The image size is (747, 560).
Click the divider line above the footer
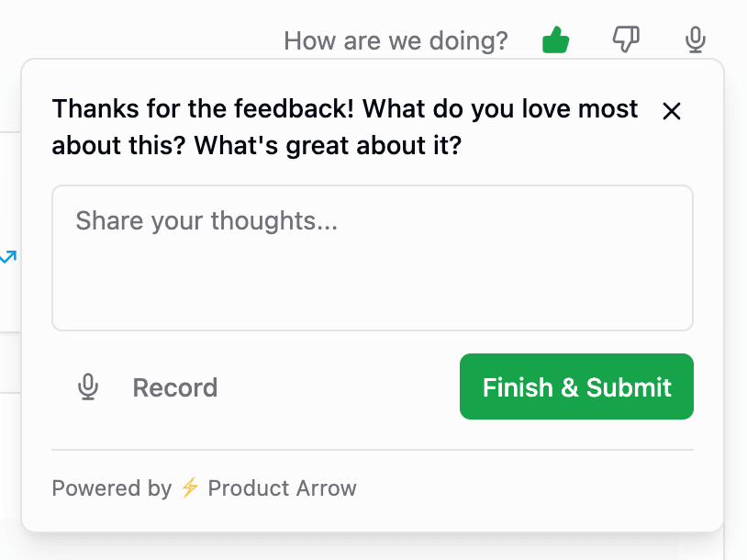[372, 450]
